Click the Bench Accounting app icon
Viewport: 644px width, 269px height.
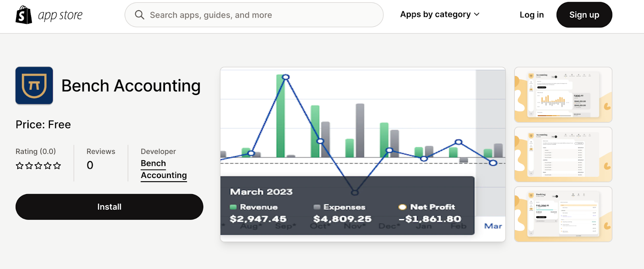click(x=34, y=86)
